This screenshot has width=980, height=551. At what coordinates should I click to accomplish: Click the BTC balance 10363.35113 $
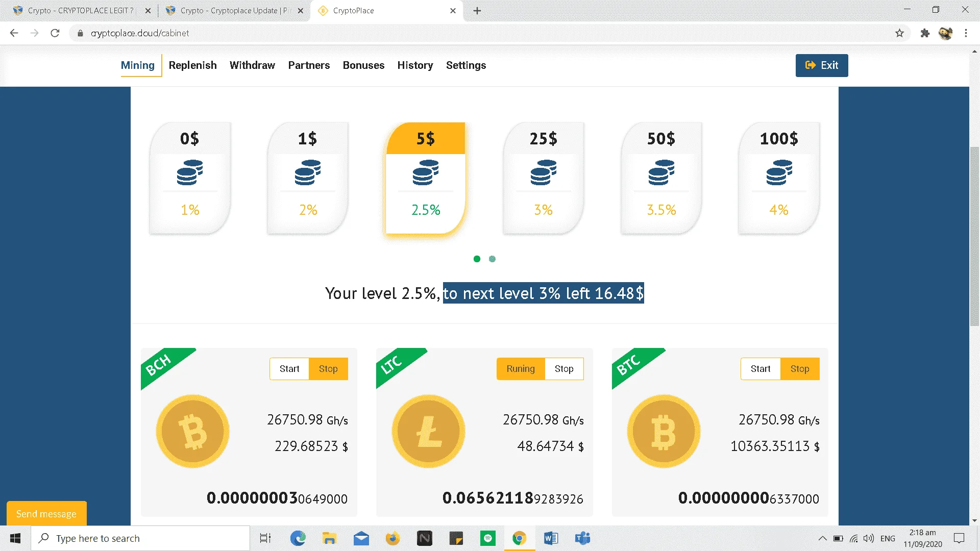tap(775, 446)
